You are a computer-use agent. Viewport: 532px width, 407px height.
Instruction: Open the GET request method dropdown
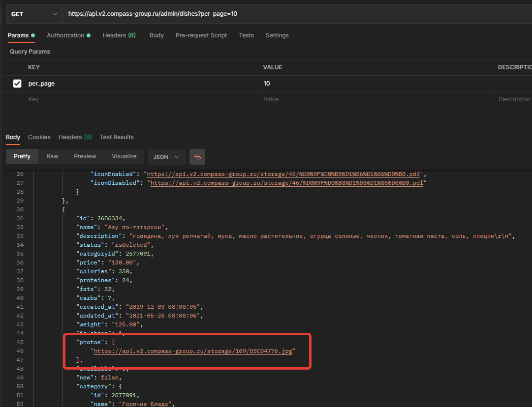[34, 14]
